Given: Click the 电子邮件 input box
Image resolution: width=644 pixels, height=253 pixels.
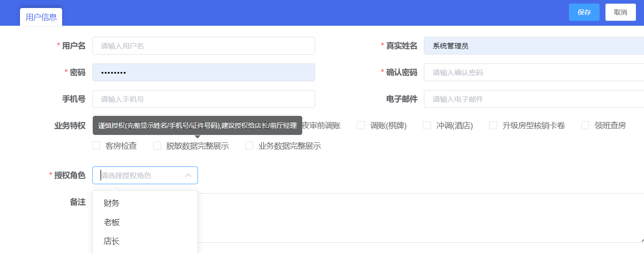Looking at the screenshot, I should [533, 99].
